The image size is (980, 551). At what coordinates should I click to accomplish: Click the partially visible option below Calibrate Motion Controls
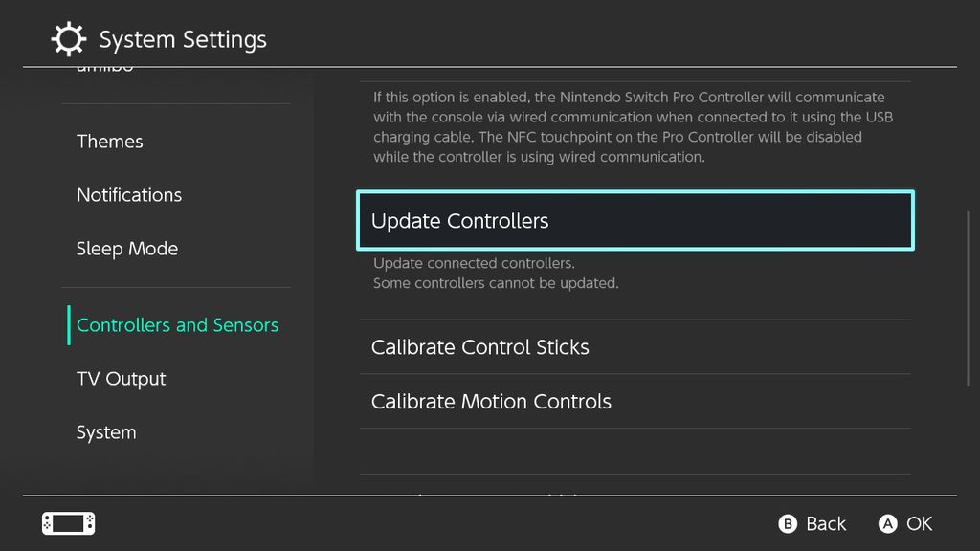(498, 497)
